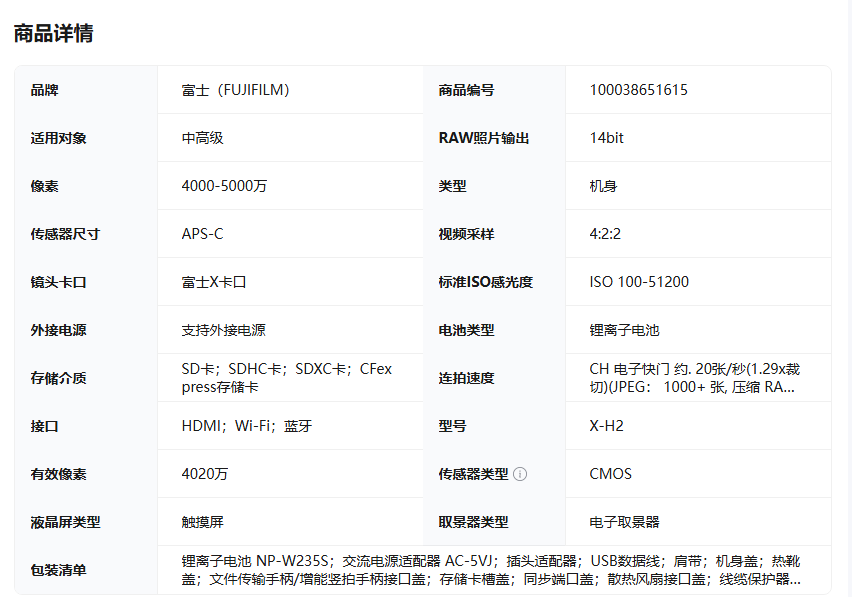Select the 包装清单 label
852x597 pixels.
coord(59,570)
